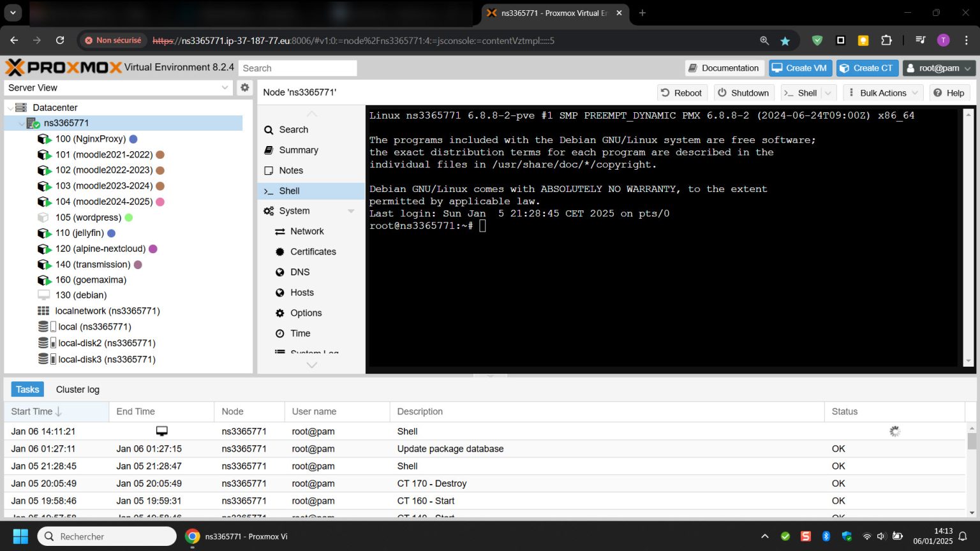This screenshot has width=980, height=551.
Task: Open the Server View dropdown
Action: coord(119,88)
